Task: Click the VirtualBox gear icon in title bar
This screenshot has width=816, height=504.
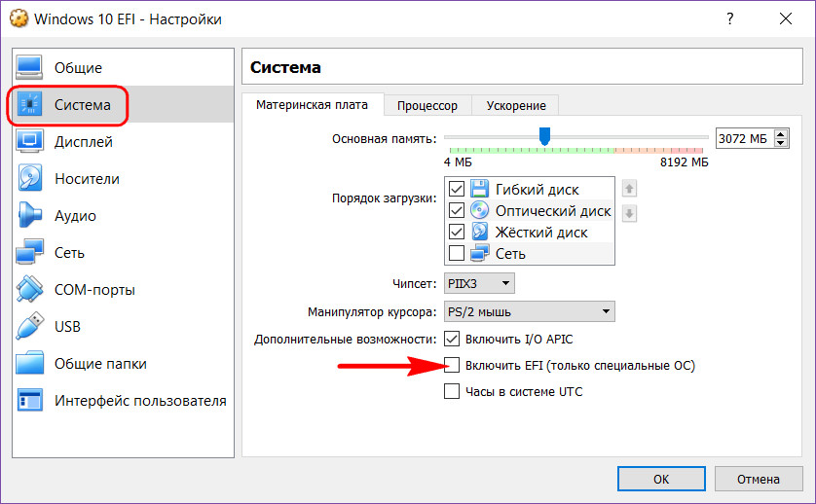Action: click(19, 18)
